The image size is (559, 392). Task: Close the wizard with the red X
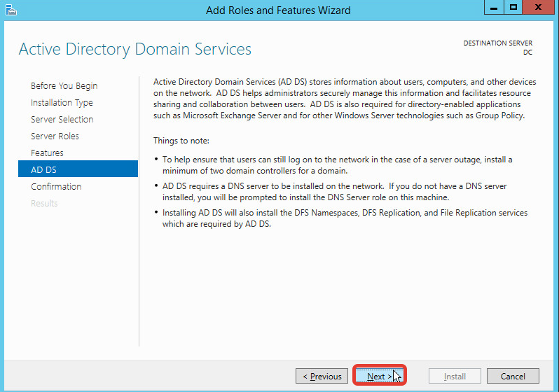[x=538, y=8]
